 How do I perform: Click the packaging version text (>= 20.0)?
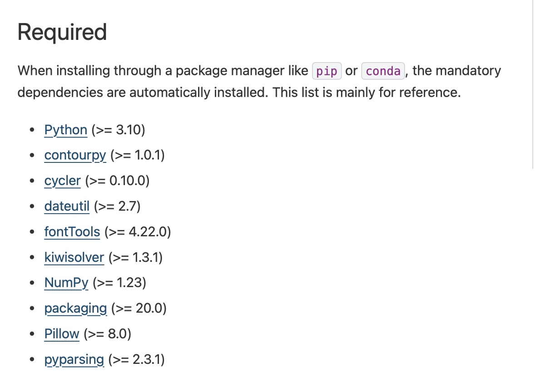point(139,309)
